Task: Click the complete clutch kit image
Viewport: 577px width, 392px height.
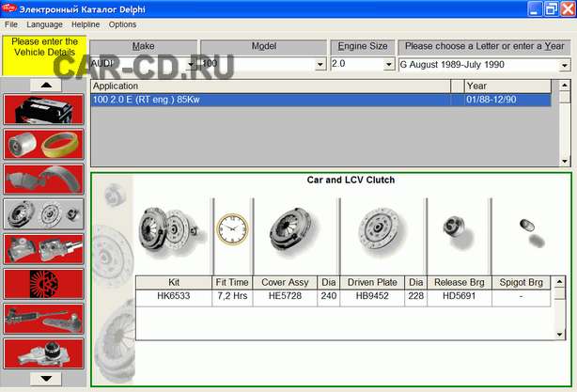Action: click(x=172, y=229)
